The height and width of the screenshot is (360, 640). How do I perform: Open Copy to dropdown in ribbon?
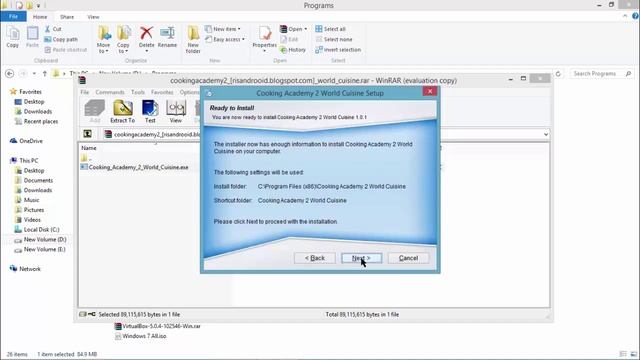coord(123,39)
